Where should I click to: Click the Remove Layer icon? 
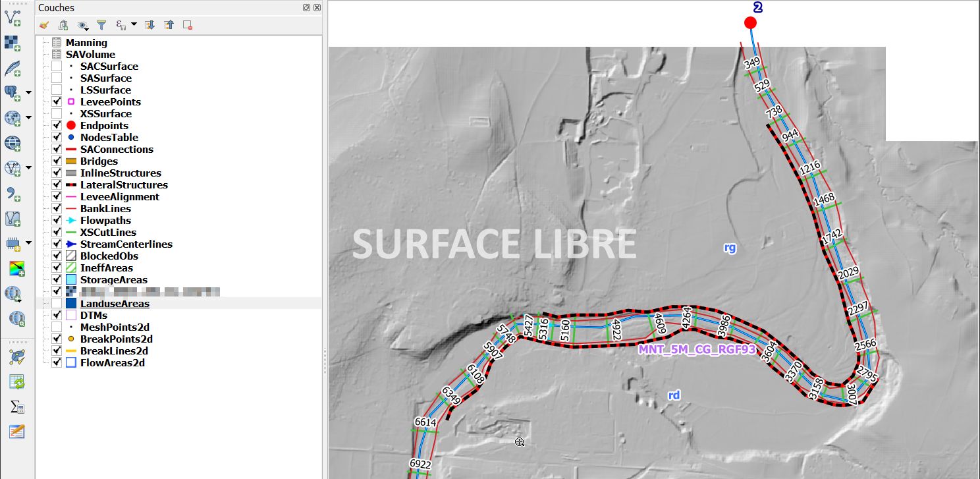[188, 25]
